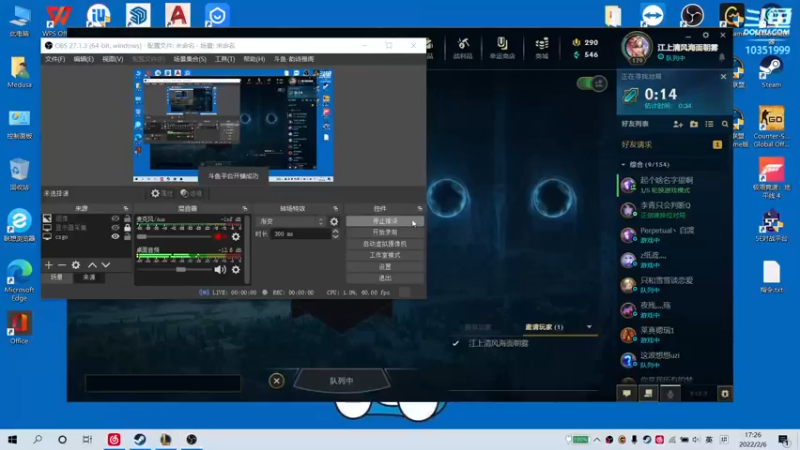This screenshot has width=800, height=450.
Task: Toggle visibility eye of 显示器采集 source
Action: [x=115, y=228]
